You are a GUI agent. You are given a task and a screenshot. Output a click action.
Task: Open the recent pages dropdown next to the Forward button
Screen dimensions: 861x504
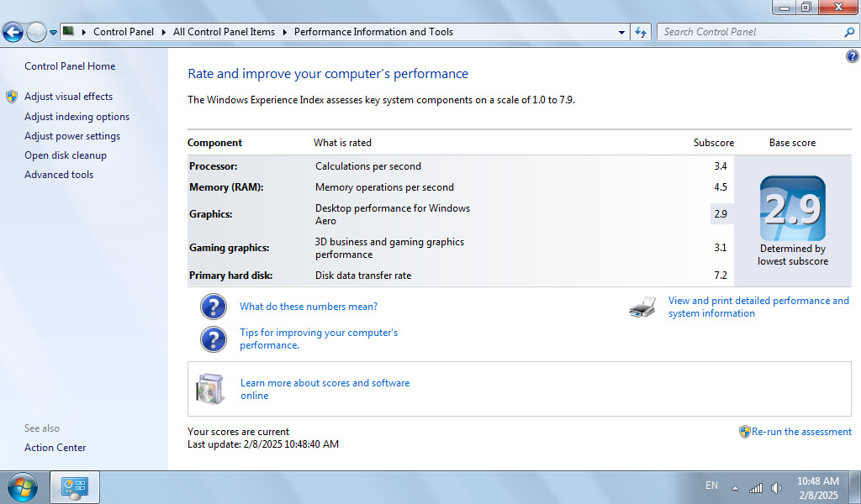(53, 33)
